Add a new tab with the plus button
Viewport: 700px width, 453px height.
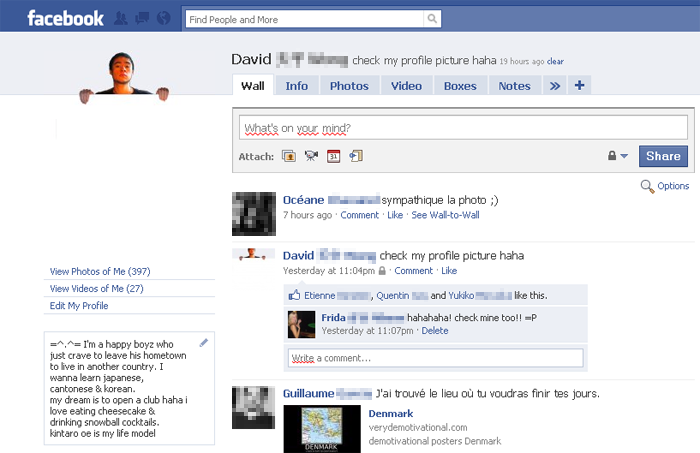pos(579,86)
